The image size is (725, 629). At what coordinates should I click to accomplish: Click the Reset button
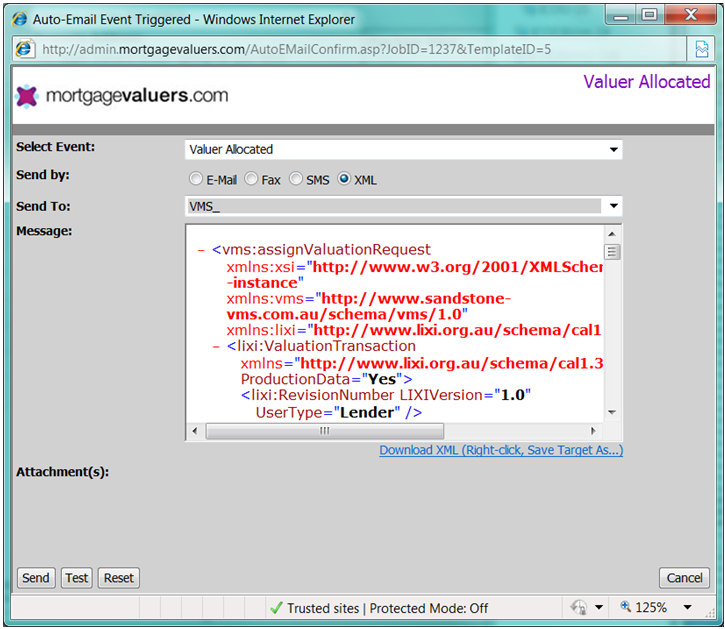(119, 578)
